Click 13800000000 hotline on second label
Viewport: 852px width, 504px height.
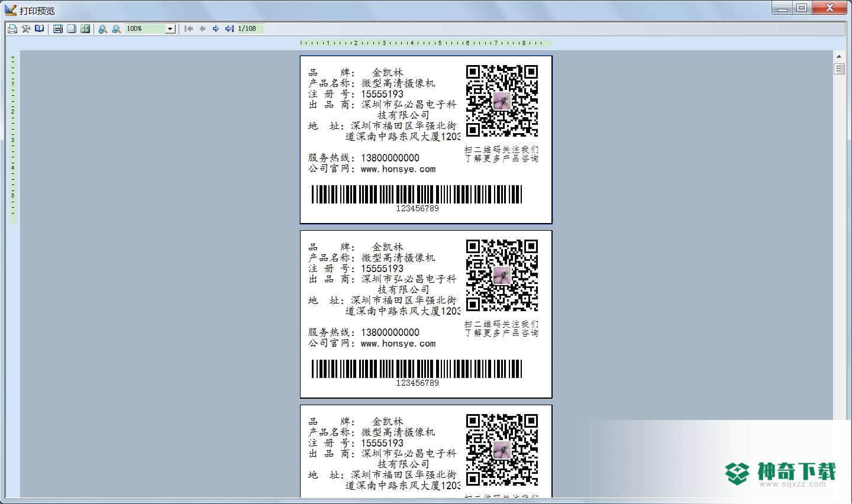390,332
